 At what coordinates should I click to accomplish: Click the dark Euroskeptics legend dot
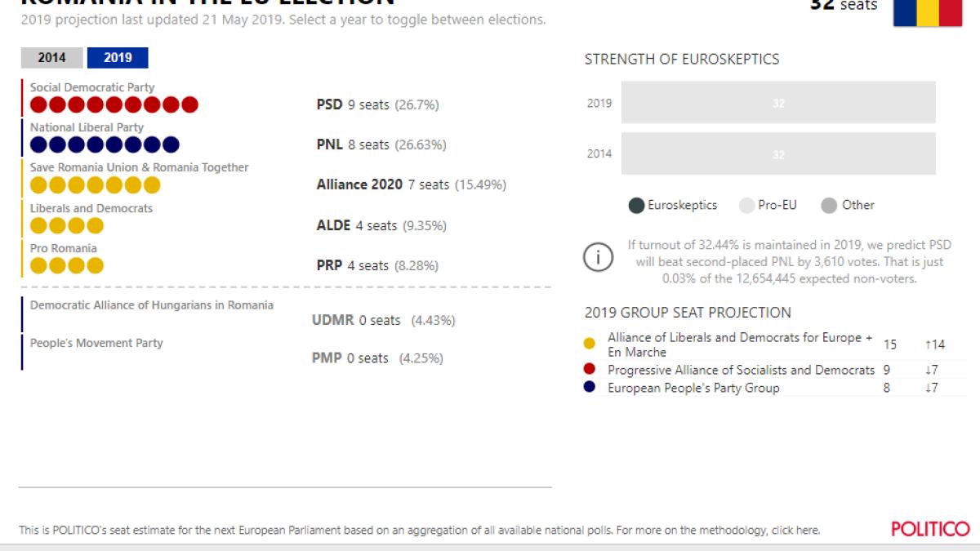tap(636, 206)
